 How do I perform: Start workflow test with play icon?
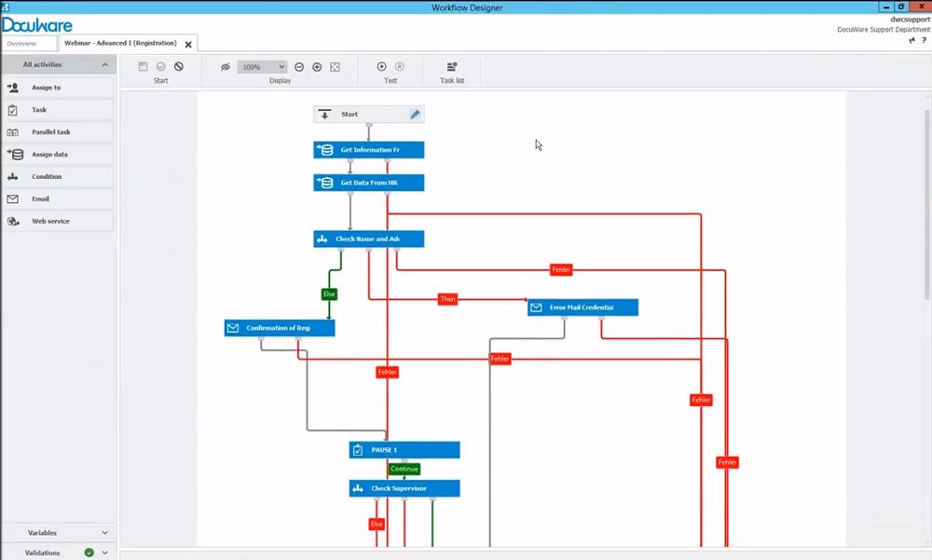point(382,66)
